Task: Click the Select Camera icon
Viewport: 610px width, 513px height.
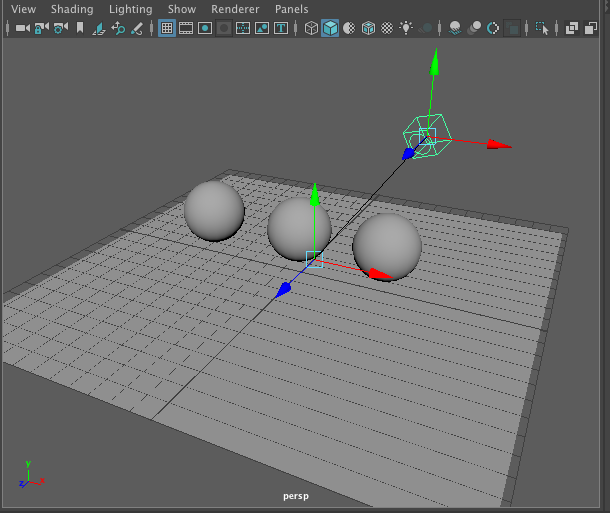Action: point(22,28)
